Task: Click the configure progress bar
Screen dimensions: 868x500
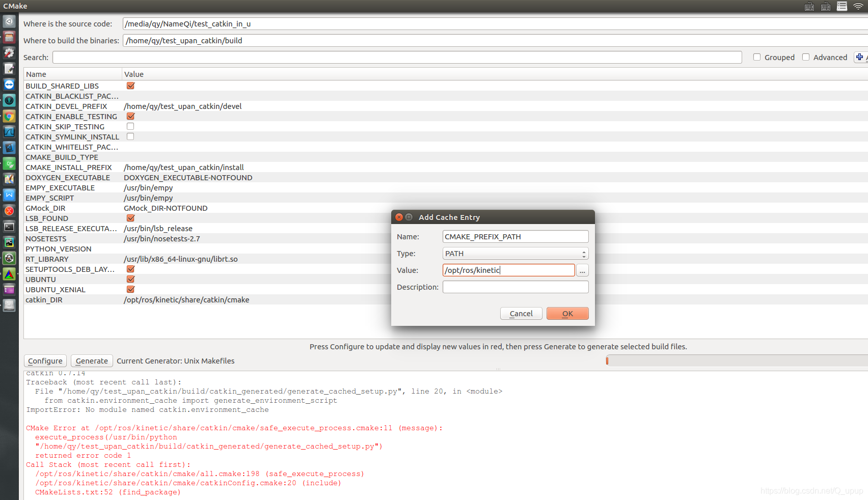Action: tap(737, 361)
